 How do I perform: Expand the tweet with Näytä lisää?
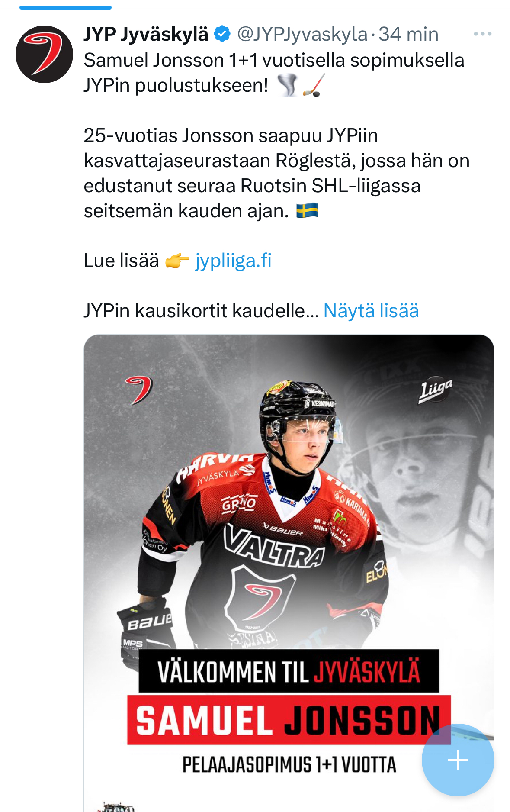(371, 311)
